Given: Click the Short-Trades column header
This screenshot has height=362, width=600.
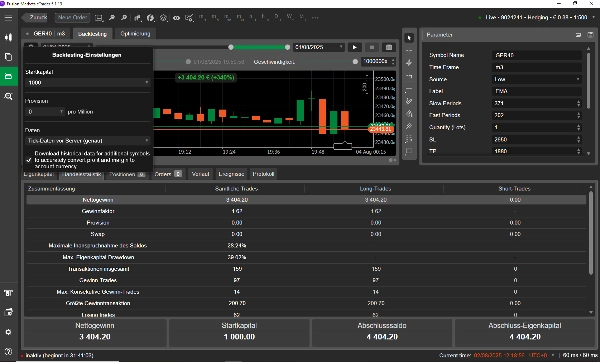Looking at the screenshot, I should 514,189.
